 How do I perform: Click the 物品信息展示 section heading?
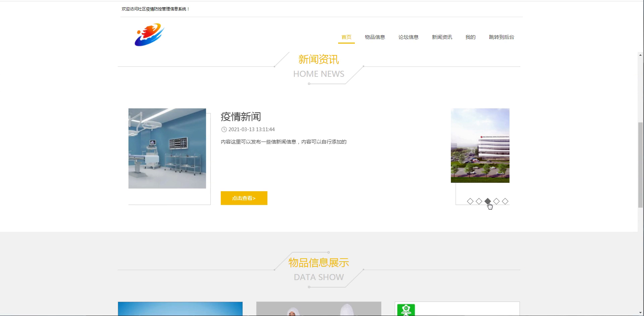coord(319,263)
